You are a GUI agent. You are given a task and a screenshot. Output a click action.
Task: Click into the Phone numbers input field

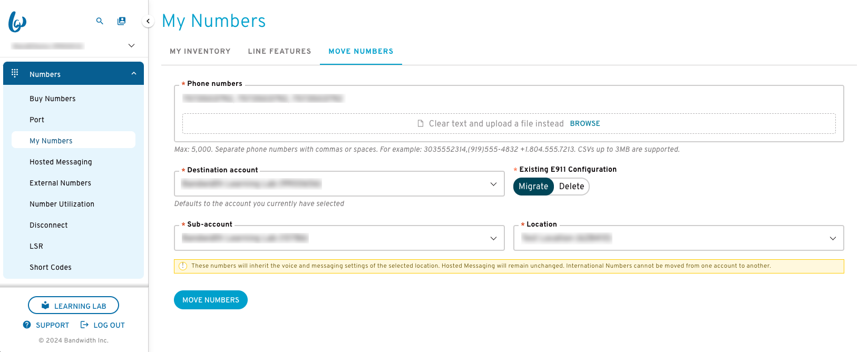coord(509,99)
